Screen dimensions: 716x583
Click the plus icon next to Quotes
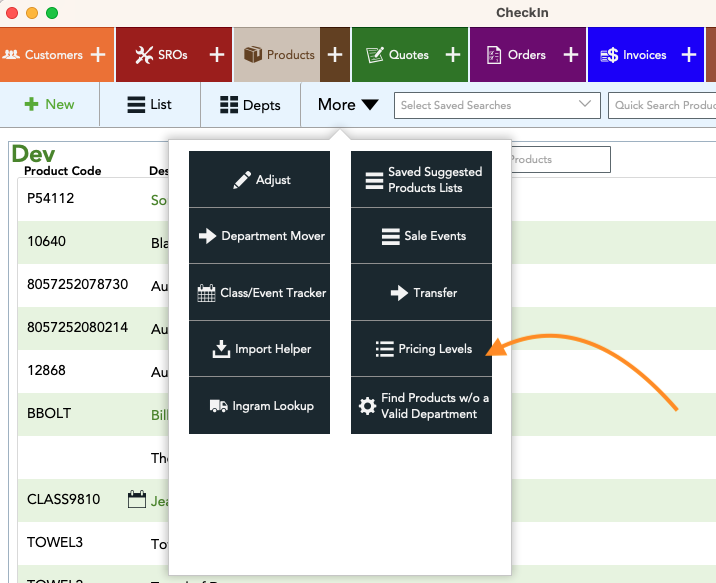coord(453,55)
